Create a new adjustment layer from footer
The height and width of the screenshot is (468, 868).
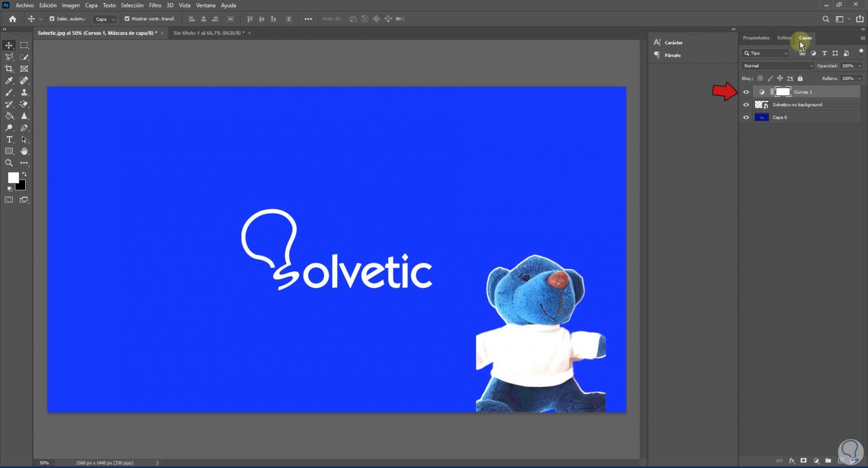pyautogui.click(x=816, y=461)
